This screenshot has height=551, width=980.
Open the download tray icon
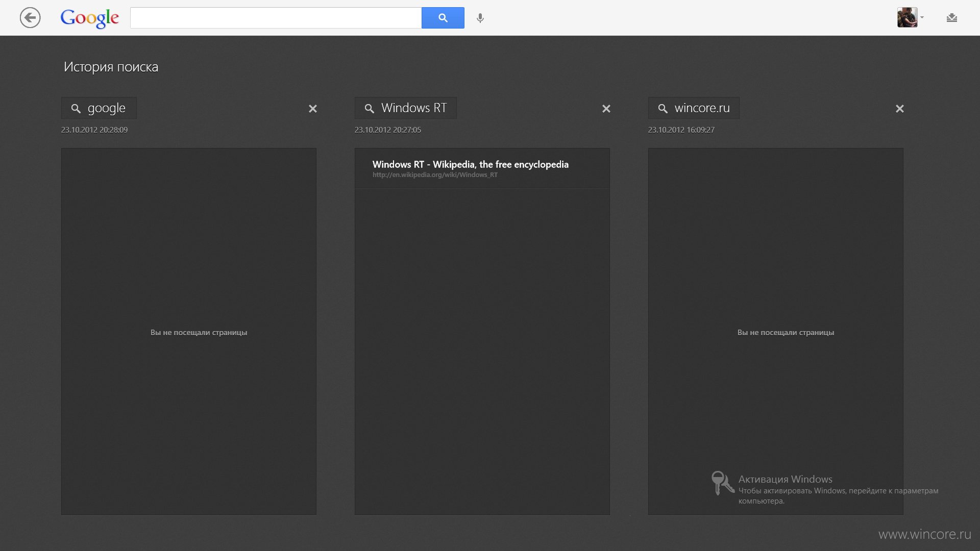(x=952, y=18)
